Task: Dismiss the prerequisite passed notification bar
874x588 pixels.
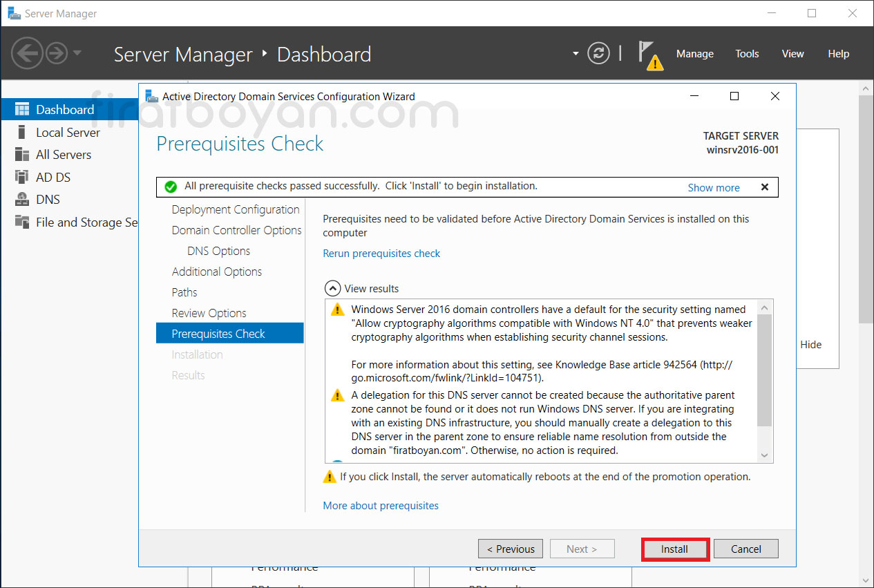Action: pyautogui.click(x=765, y=187)
